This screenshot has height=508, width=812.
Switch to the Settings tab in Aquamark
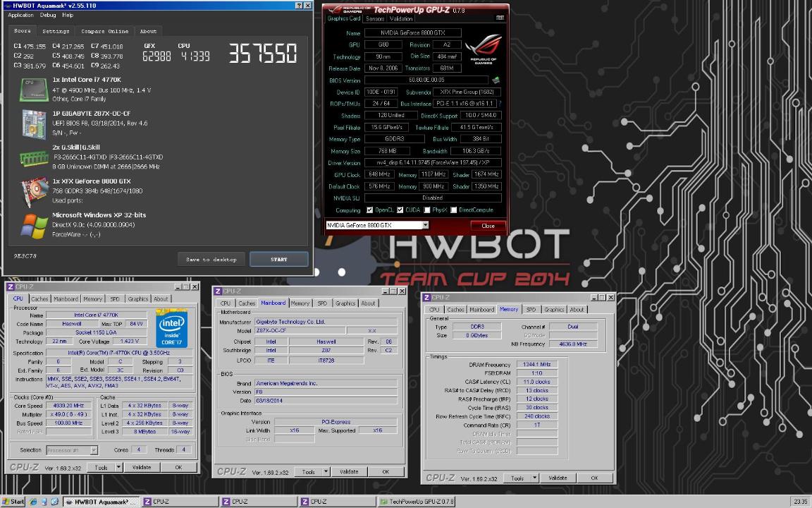coord(56,31)
